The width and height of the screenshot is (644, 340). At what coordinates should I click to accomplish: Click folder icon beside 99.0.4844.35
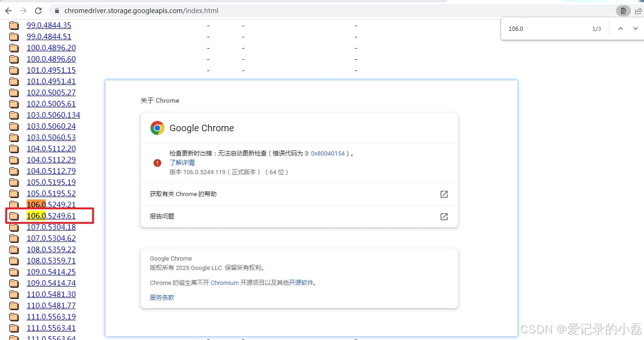click(14, 25)
